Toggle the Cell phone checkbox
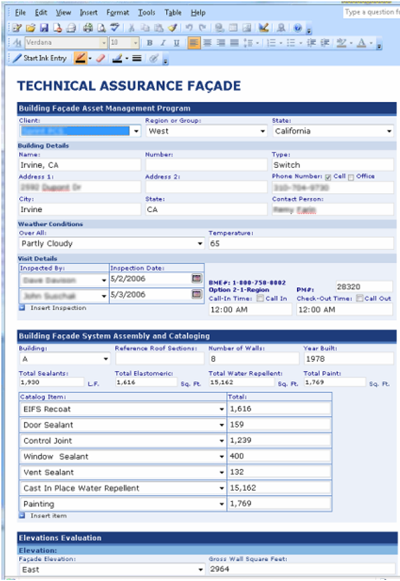This screenshot has width=400, height=581. coord(328,177)
